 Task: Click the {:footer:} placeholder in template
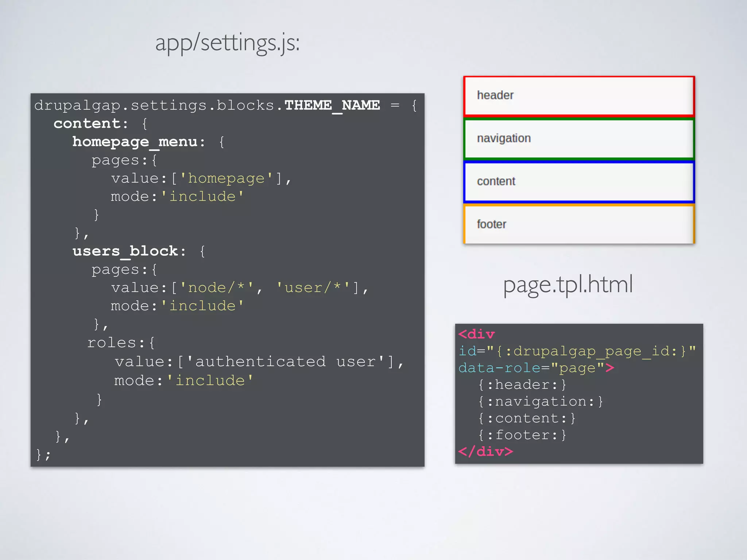point(522,435)
